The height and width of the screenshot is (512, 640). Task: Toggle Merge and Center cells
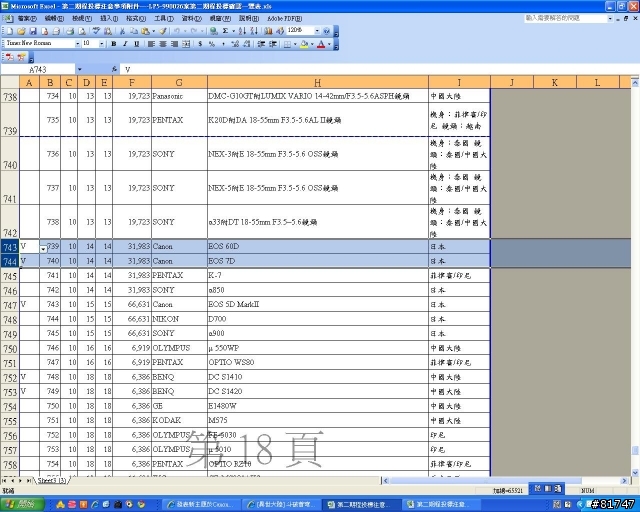coord(186,44)
